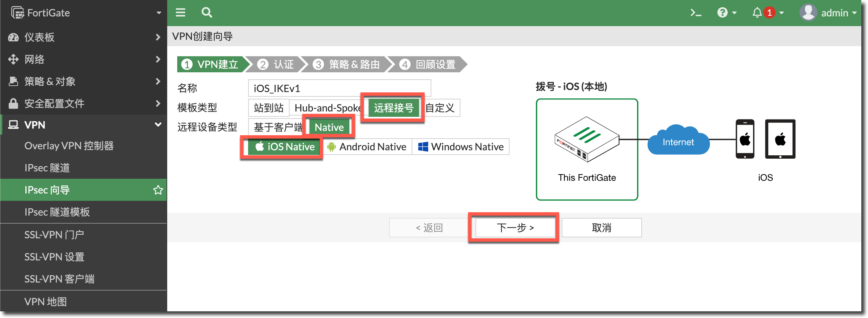
Task: Select the Android Native device type
Action: [367, 147]
